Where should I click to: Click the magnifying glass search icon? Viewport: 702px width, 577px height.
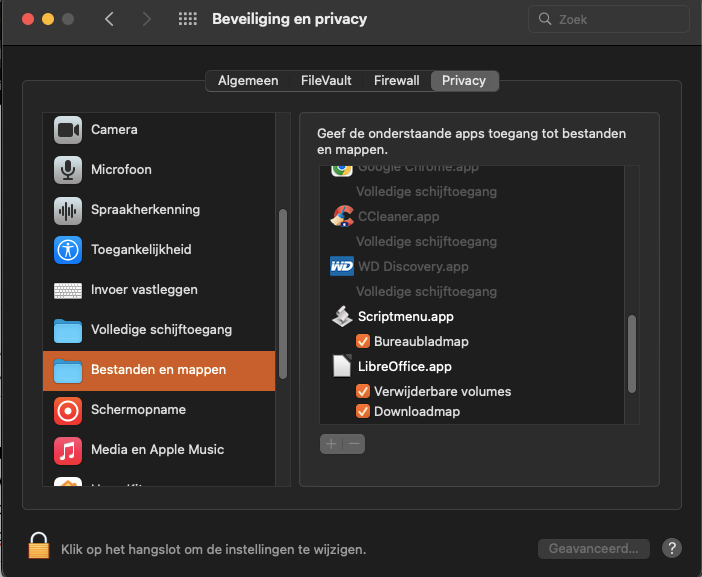[x=545, y=19]
